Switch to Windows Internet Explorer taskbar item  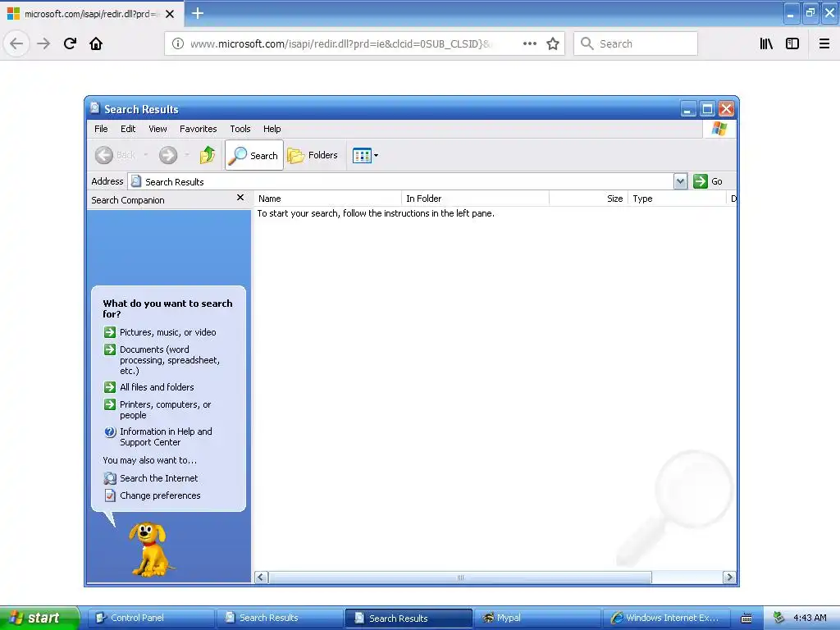(666, 619)
